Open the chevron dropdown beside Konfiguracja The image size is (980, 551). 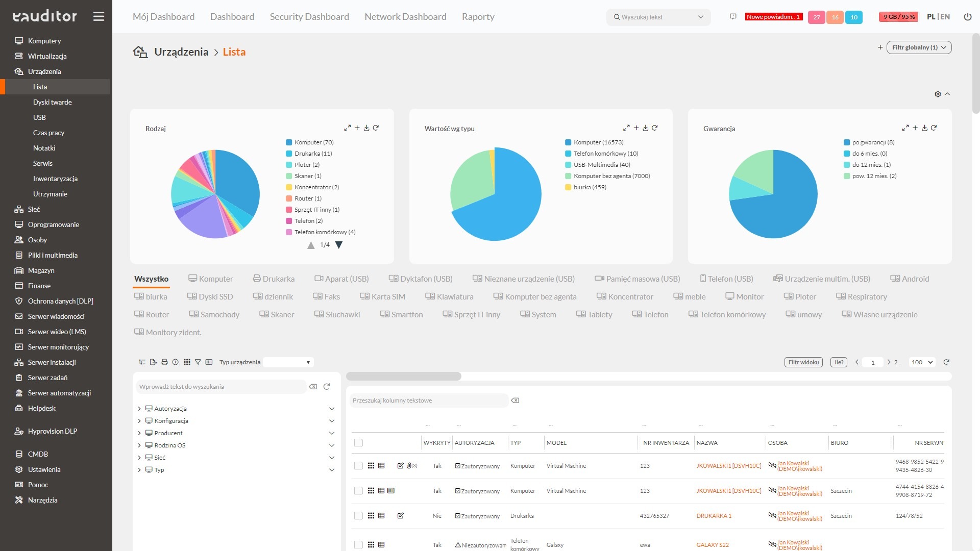332,421
